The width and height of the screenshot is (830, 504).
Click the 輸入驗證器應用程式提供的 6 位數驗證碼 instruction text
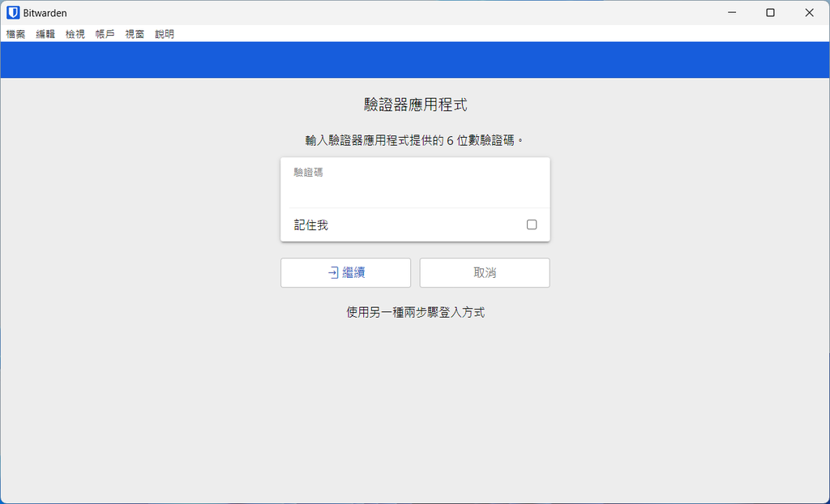(414, 140)
